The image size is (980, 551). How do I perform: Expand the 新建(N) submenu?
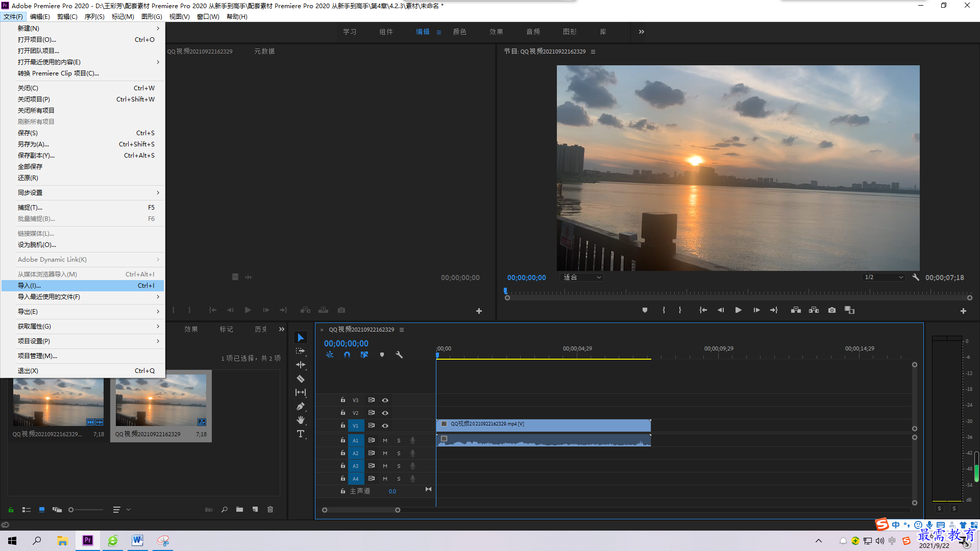[83, 28]
